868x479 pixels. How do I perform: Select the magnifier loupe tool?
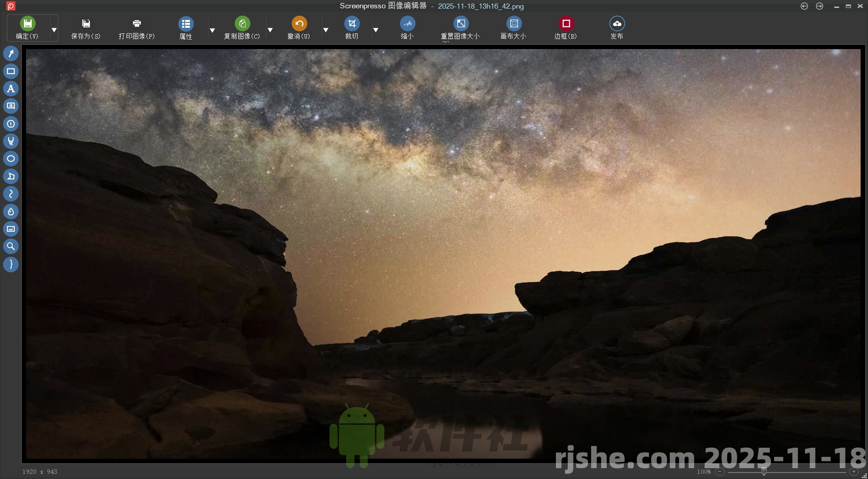pyautogui.click(x=11, y=246)
